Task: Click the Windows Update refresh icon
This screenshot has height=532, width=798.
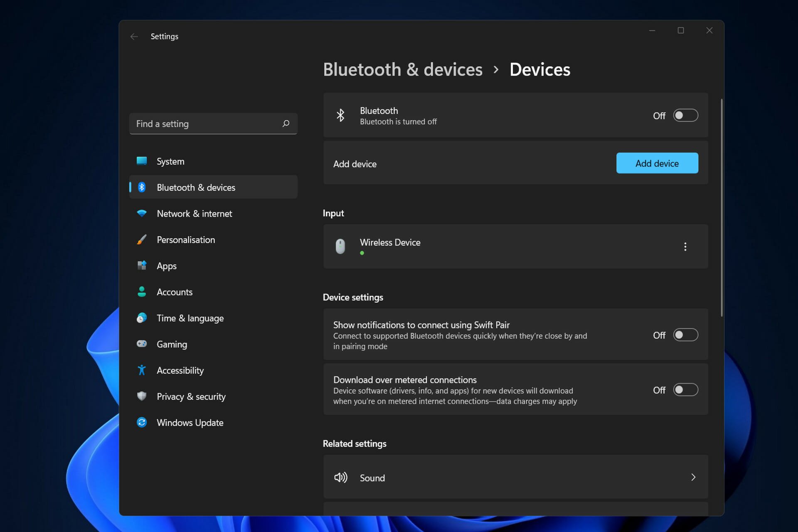Action: coord(142,422)
